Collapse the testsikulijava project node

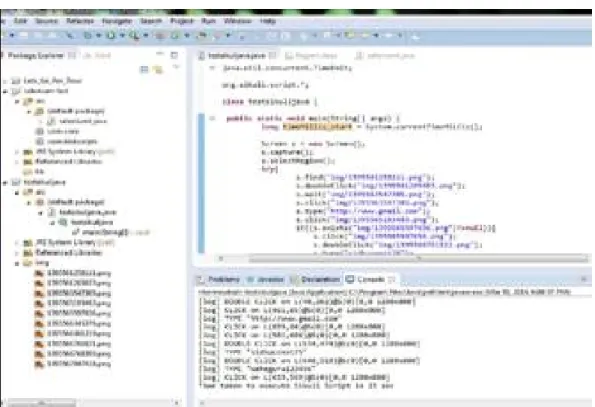click(x=5, y=183)
